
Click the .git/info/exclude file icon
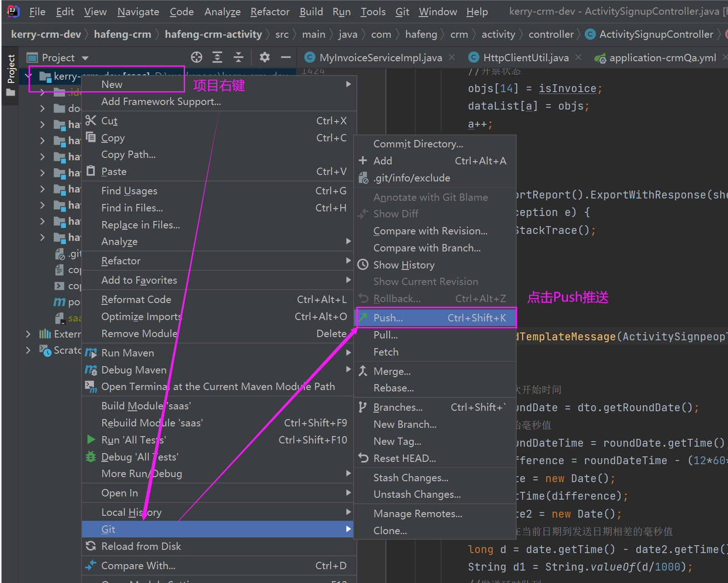[363, 178]
